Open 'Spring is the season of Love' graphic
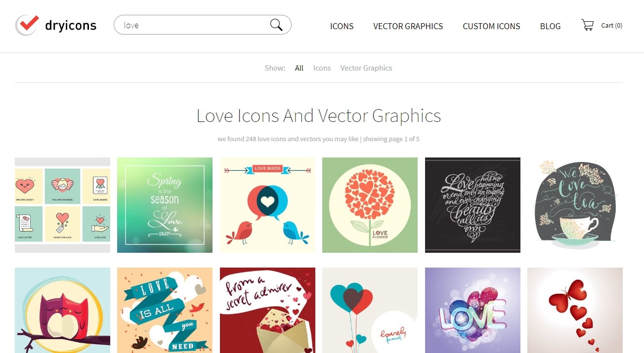644x353 pixels. click(165, 205)
